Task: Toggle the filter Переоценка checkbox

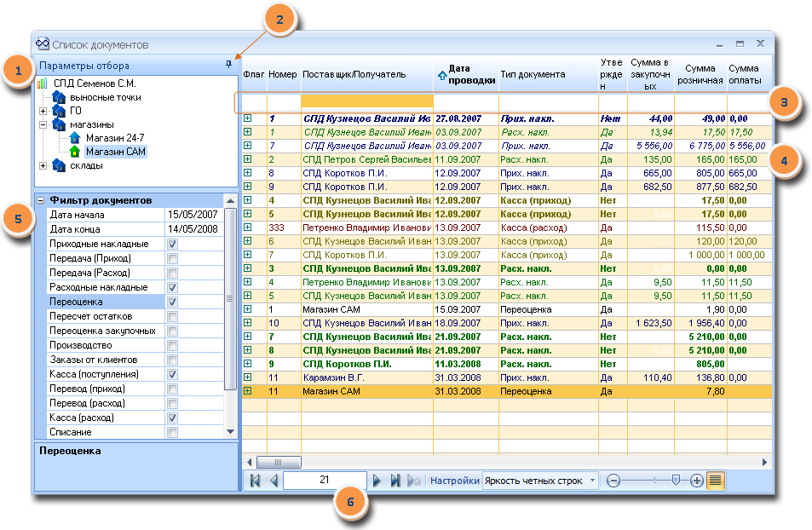Action: coord(172,302)
